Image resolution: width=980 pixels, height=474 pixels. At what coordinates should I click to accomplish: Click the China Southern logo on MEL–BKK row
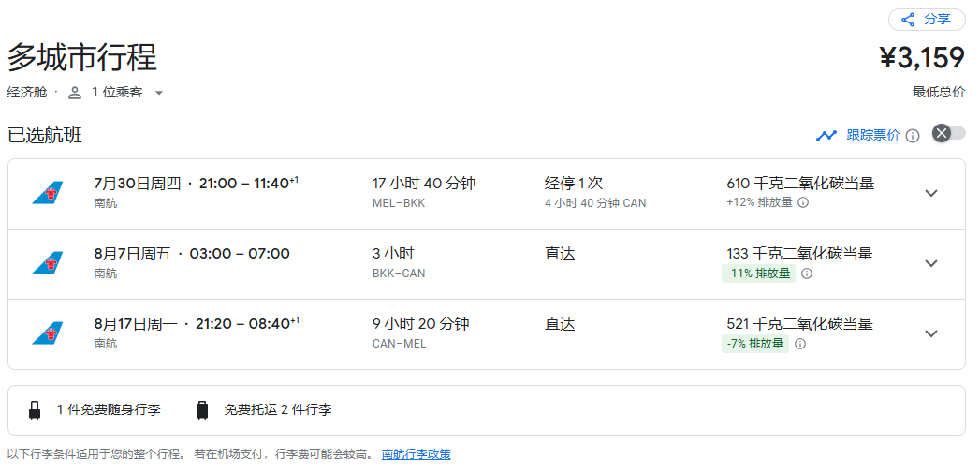[48, 193]
